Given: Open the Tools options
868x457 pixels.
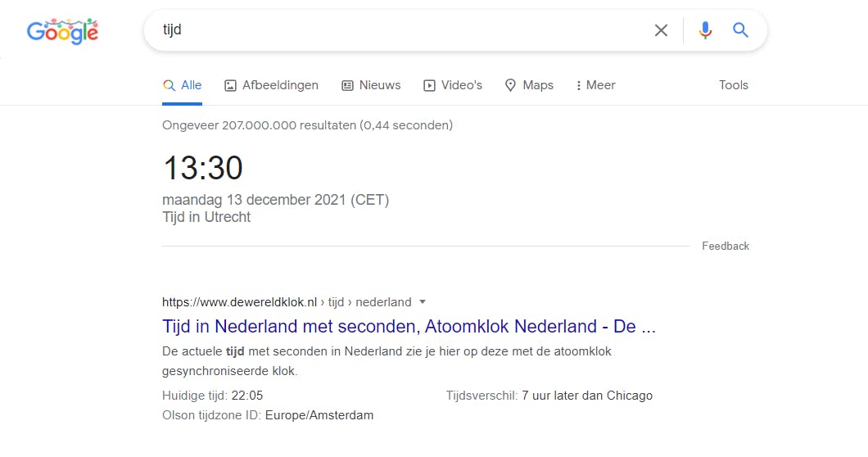Looking at the screenshot, I should click(x=734, y=85).
